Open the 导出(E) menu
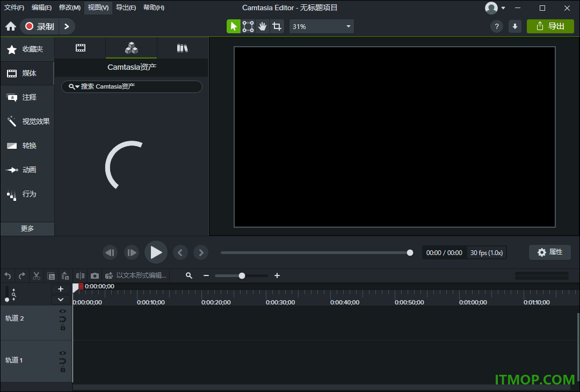Image resolution: width=580 pixels, height=392 pixels. pos(126,8)
